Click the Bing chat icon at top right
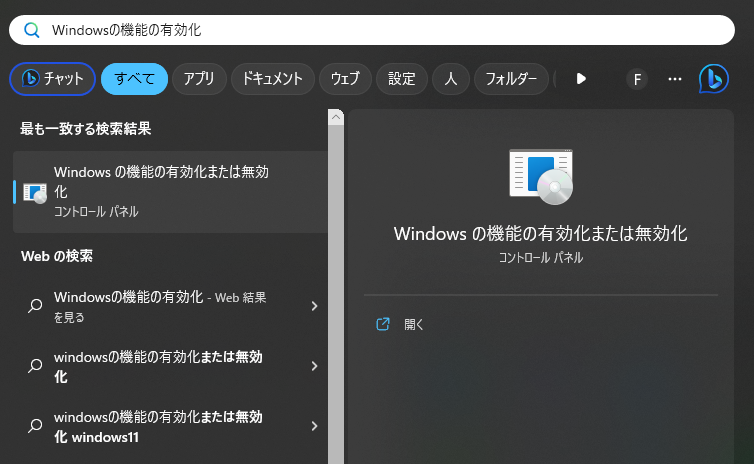 click(714, 79)
